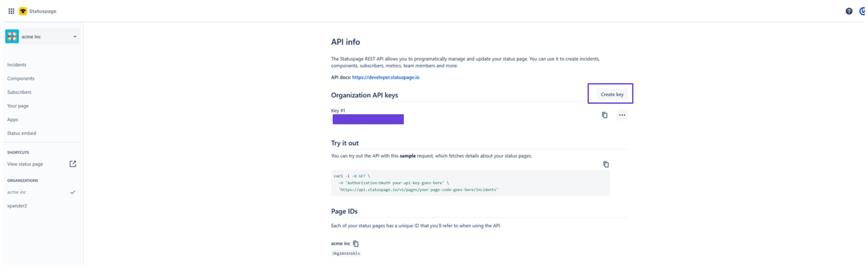Viewport: 868px width, 268px height.
Task: Open Incidents in the sidebar
Action: point(17,64)
